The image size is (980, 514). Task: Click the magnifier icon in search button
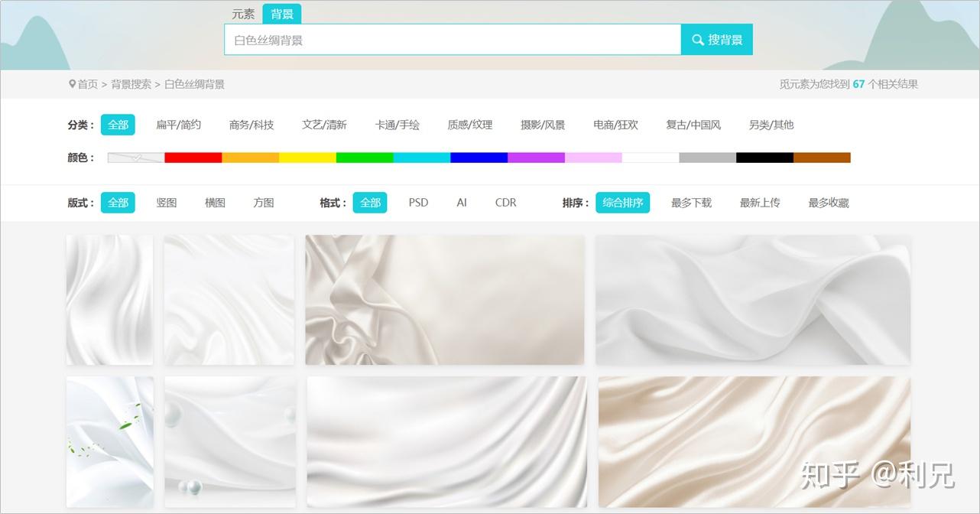[698, 40]
